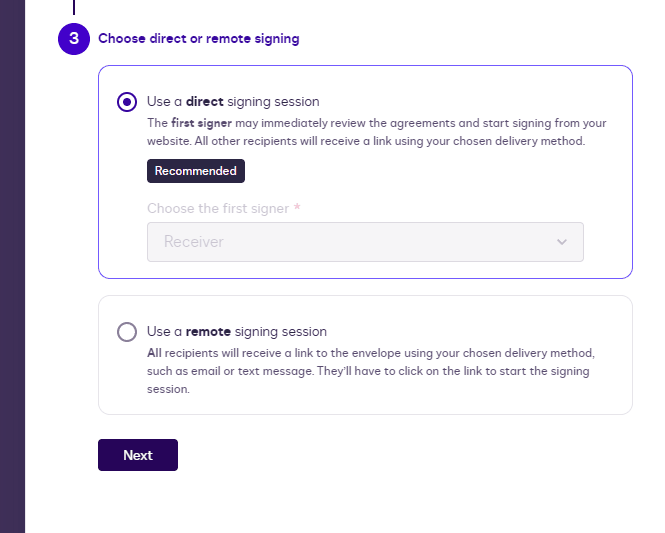The image size is (665, 533).
Task: Click the remote signing description paragraph
Action: tap(371, 371)
